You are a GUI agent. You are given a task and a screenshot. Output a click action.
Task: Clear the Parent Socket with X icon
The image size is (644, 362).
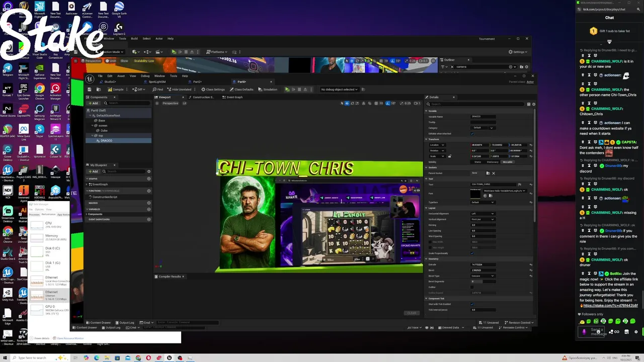tap(494, 173)
